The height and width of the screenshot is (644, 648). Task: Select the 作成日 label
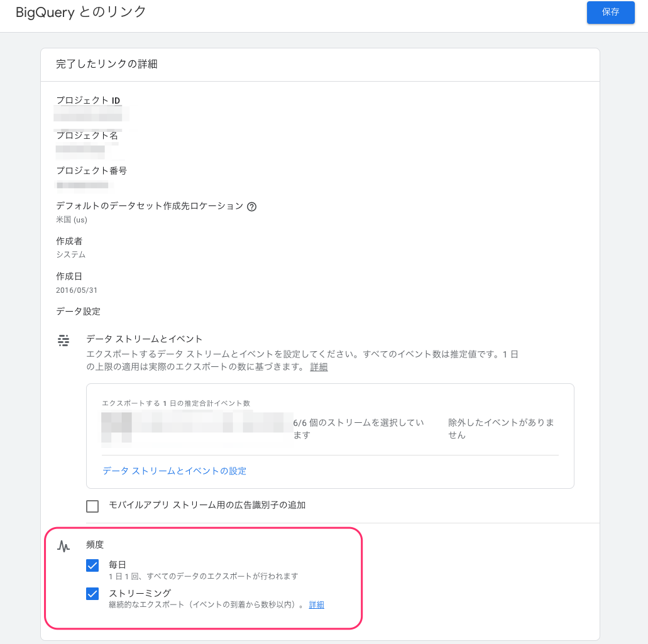coord(69,276)
